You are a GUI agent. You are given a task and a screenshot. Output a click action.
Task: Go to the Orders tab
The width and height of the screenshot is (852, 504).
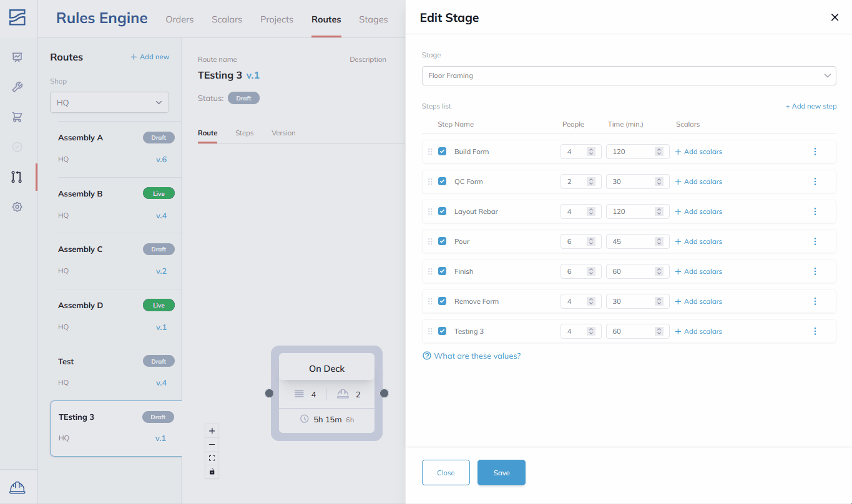[x=180, y=19]
